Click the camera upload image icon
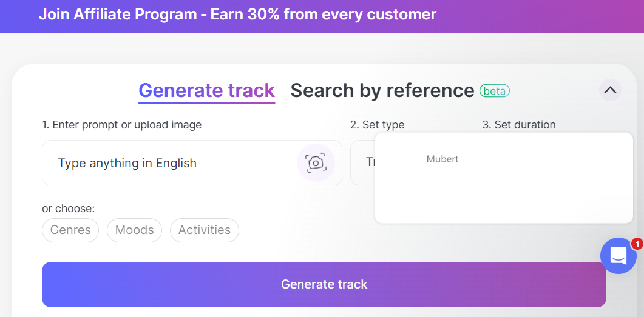The image size is (644, 317). [316, 163]
